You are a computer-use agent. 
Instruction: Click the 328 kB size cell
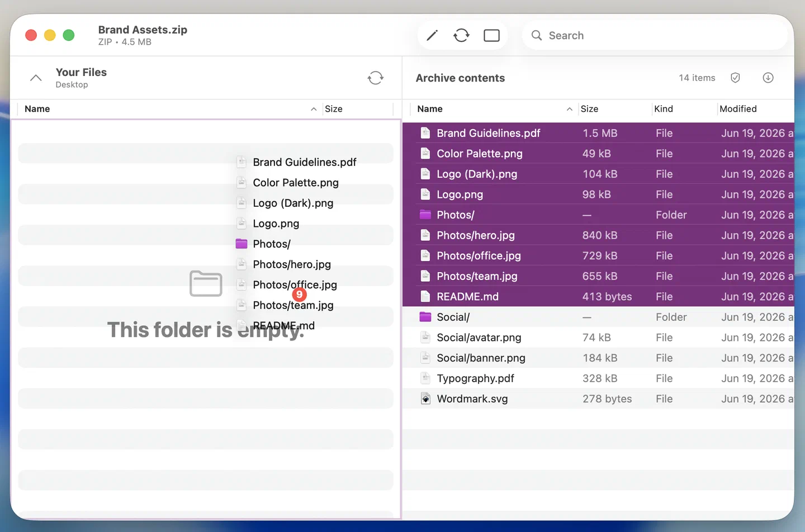click(600, 378)
